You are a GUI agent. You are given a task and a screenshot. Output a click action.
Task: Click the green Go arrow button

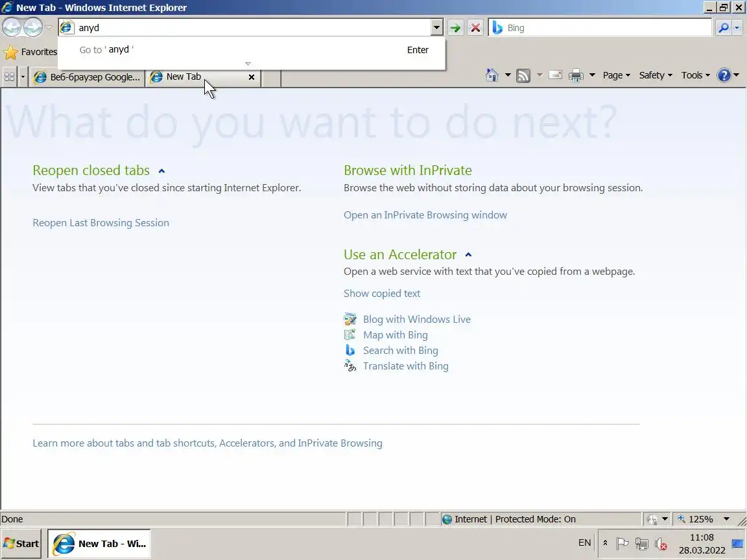tap(455, 28)
